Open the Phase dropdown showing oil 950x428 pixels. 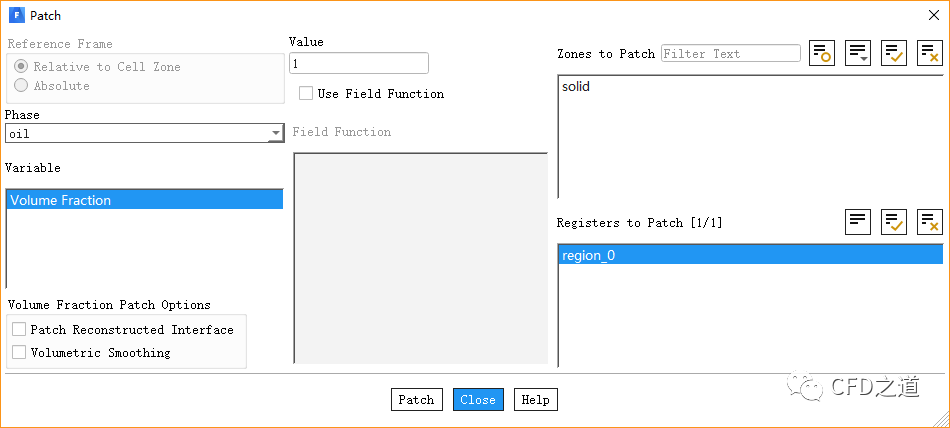click(145, 134)
